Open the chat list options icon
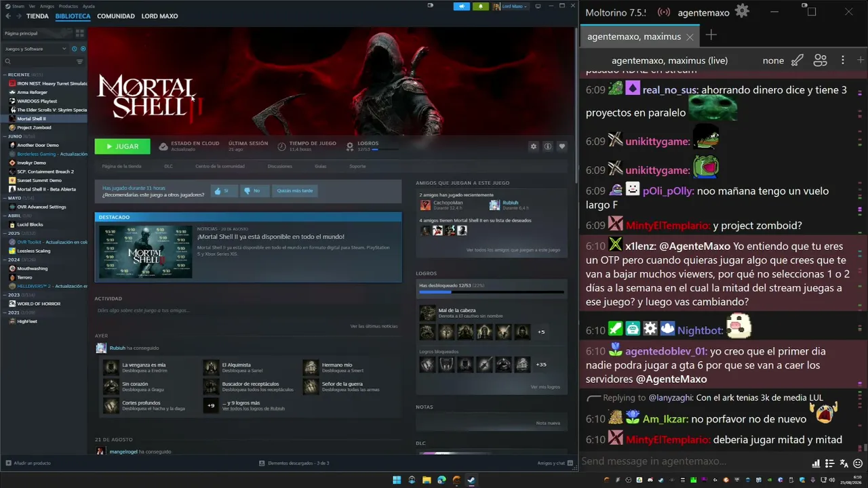 coord(829,464)
